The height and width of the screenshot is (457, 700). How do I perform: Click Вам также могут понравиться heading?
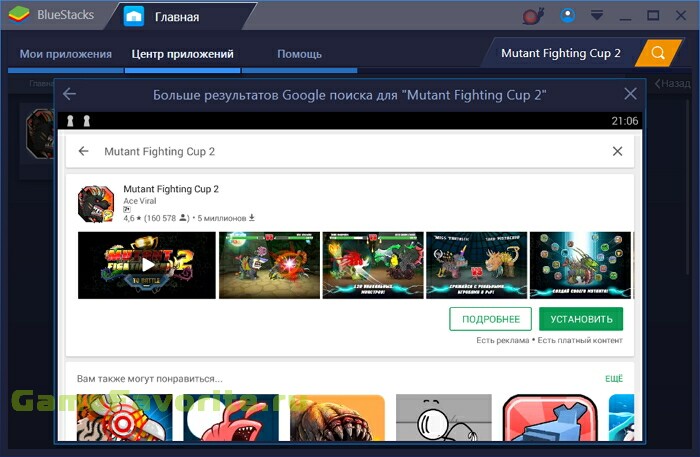pyautogui.click(x=150, y=379)
